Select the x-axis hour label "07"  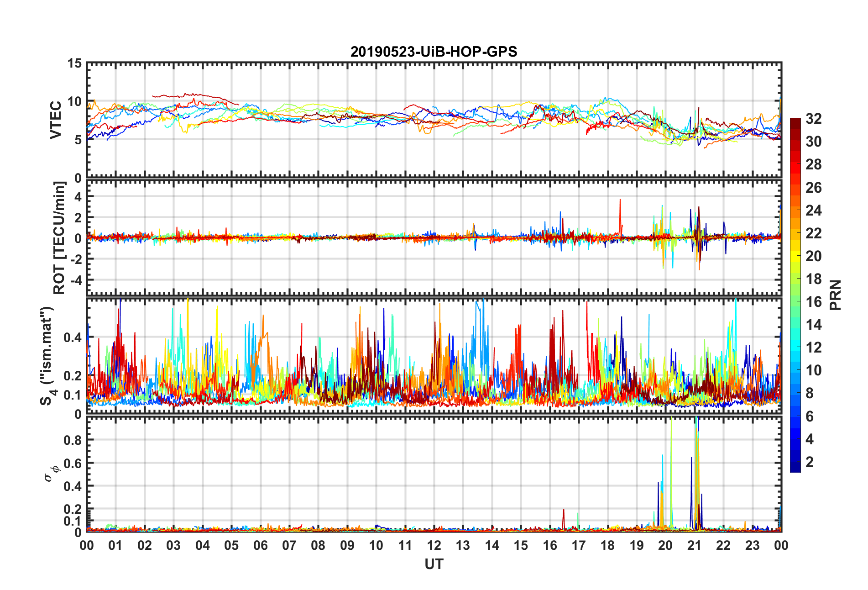289,545
